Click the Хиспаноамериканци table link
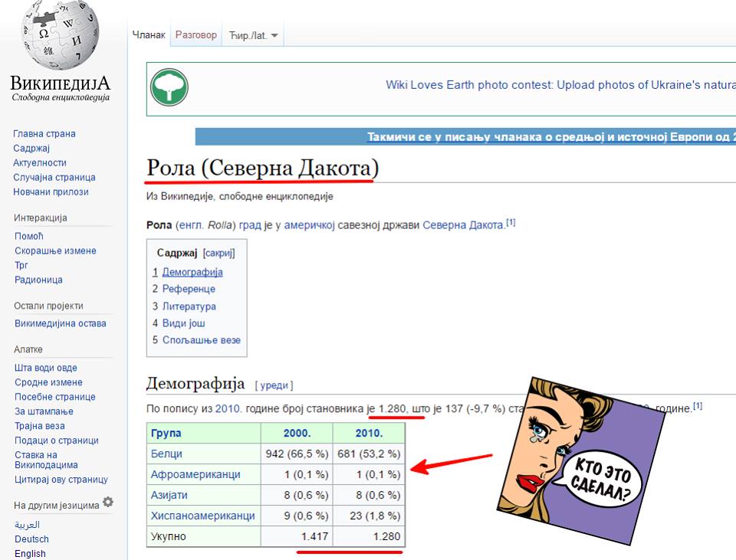Viewport: 736px width, 560px height. 202,516
